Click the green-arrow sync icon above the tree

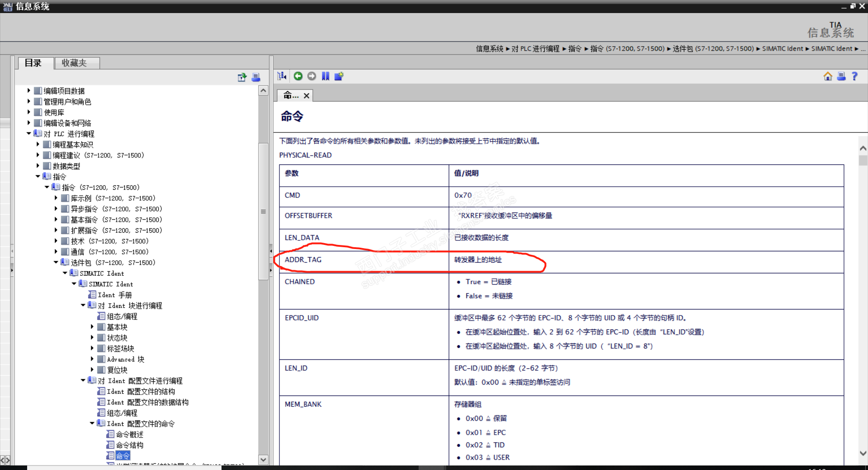point(242,77)
